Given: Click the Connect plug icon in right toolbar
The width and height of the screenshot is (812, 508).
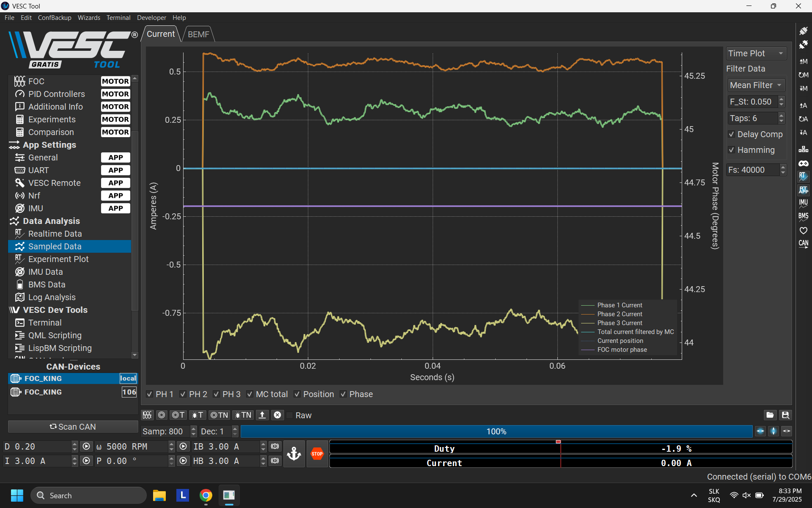Looking at the screenshot, I should 803,31.
